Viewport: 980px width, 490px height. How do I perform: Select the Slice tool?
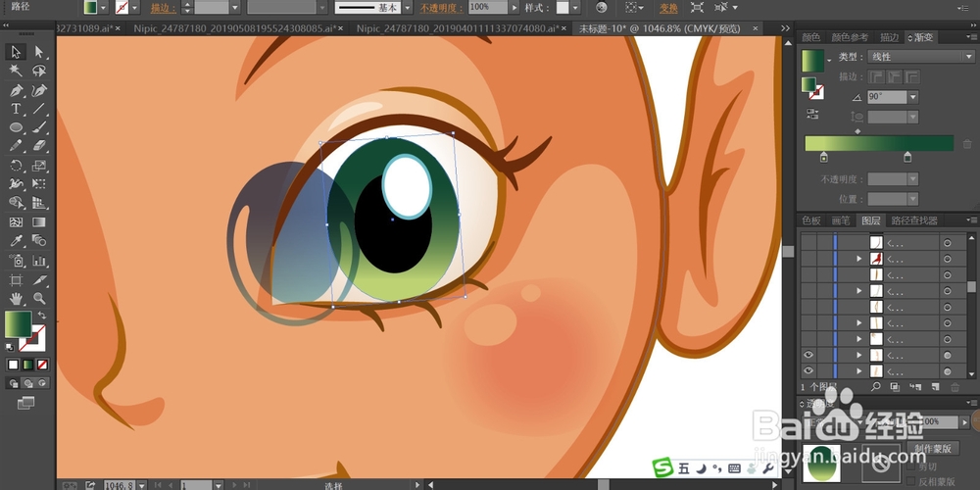[39, 279]
